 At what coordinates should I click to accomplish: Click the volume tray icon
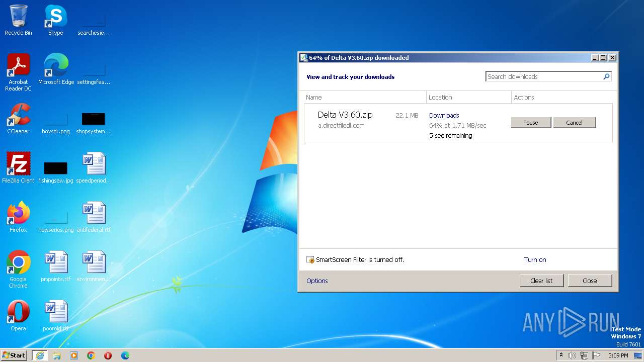click(572, 355)
